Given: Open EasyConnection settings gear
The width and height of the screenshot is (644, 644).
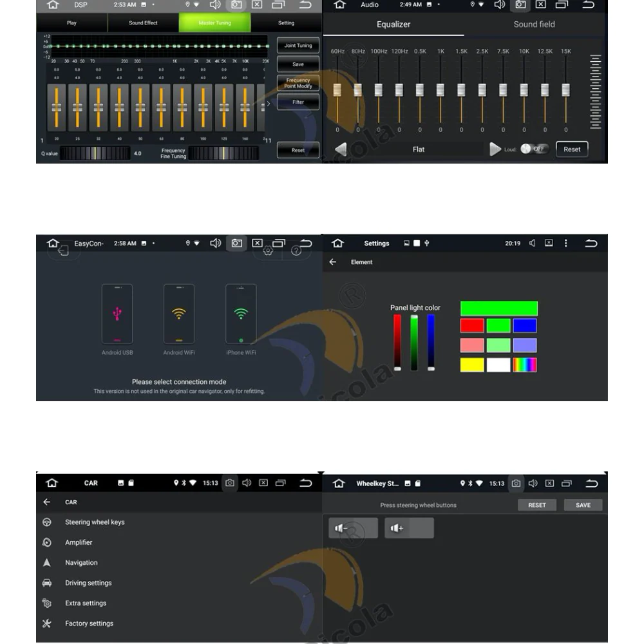Looking at the screenshot, I should pos(268,251).
